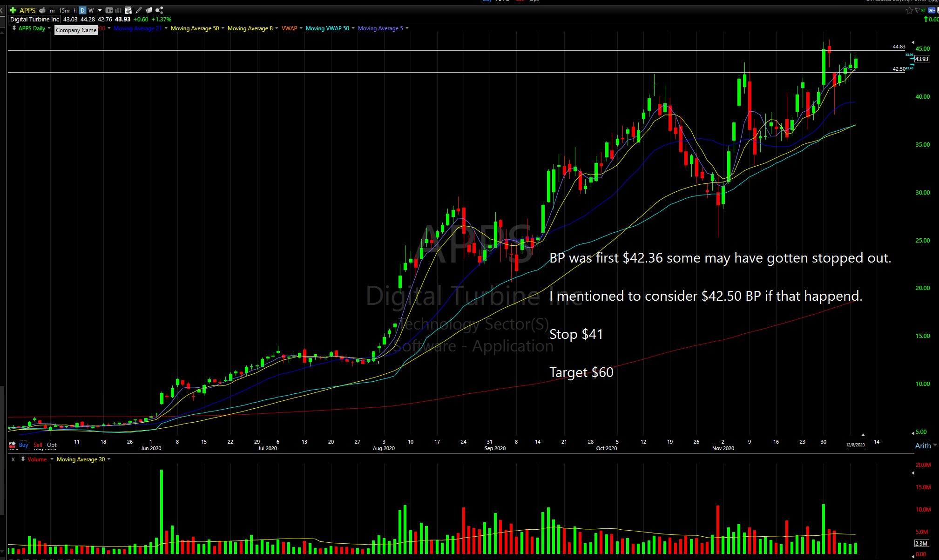Image resolution: width=939 pixels, height=560 pixels.
Task: Click the flag icon near RT
Action: 917,10
